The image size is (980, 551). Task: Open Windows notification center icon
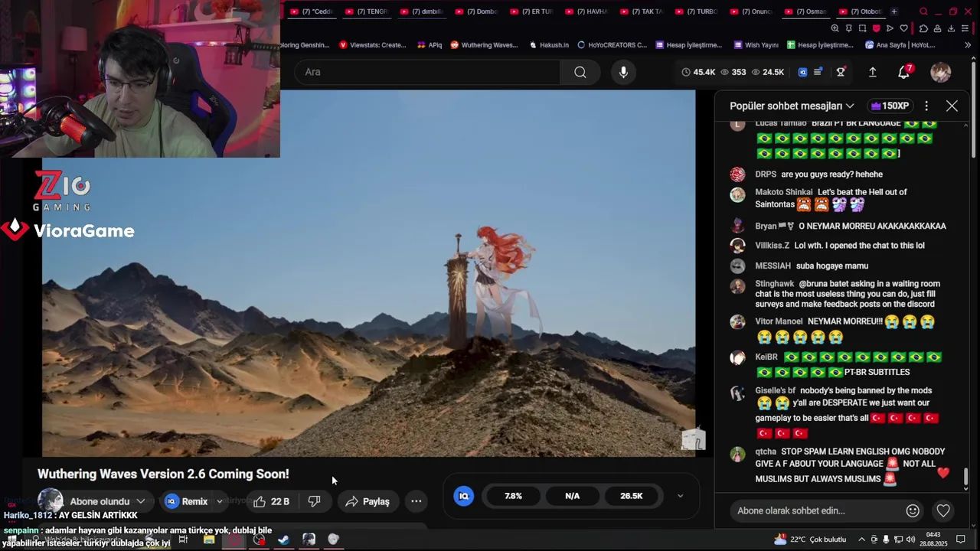pyautogui.click(x=961, y=540)
